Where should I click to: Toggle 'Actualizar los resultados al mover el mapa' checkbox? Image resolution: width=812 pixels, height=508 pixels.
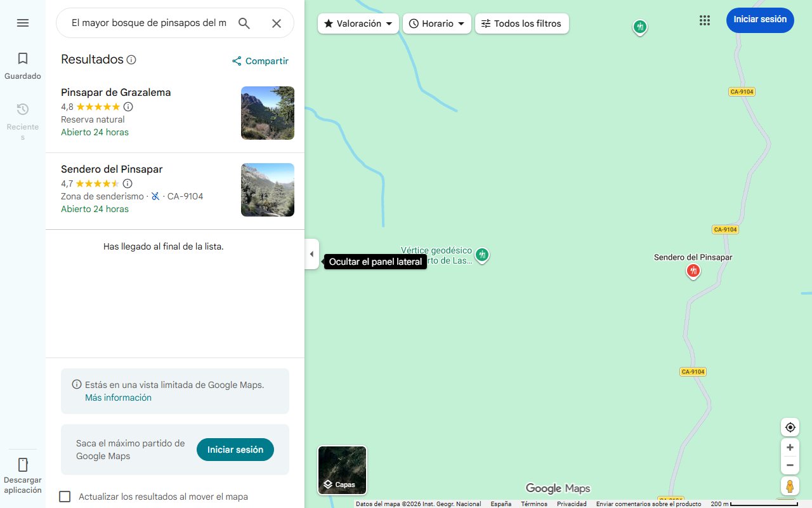click(65, 497)
